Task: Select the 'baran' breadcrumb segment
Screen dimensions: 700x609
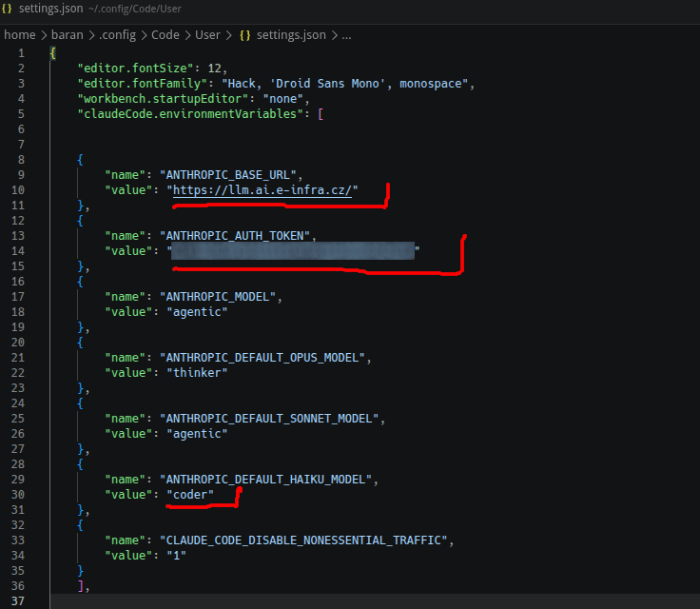Action: (x=67, y=35)
